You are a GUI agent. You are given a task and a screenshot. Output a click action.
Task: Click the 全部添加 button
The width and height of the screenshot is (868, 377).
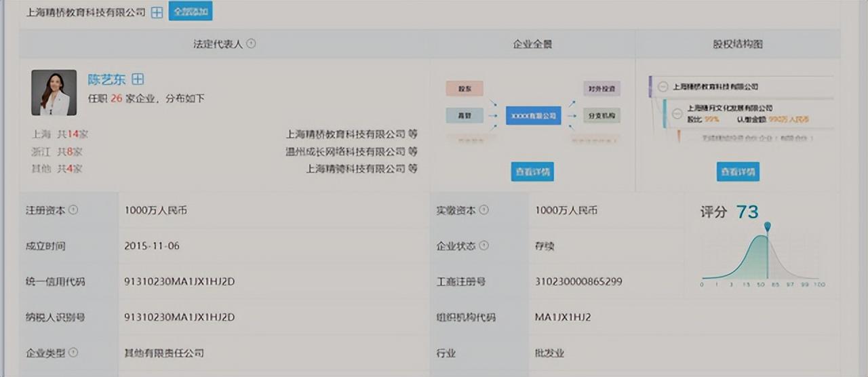click(x=191, y=12)
